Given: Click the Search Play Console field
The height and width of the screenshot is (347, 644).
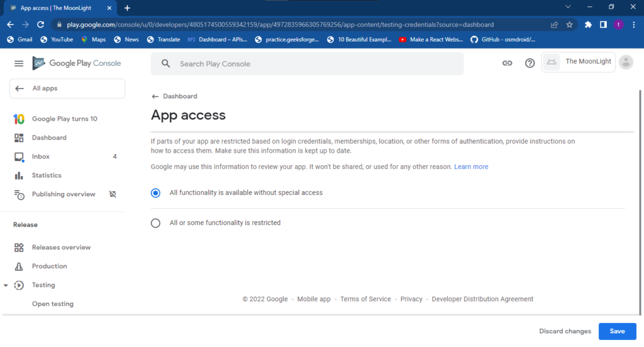Looking at the screenshot, I should tap(307, 63).
